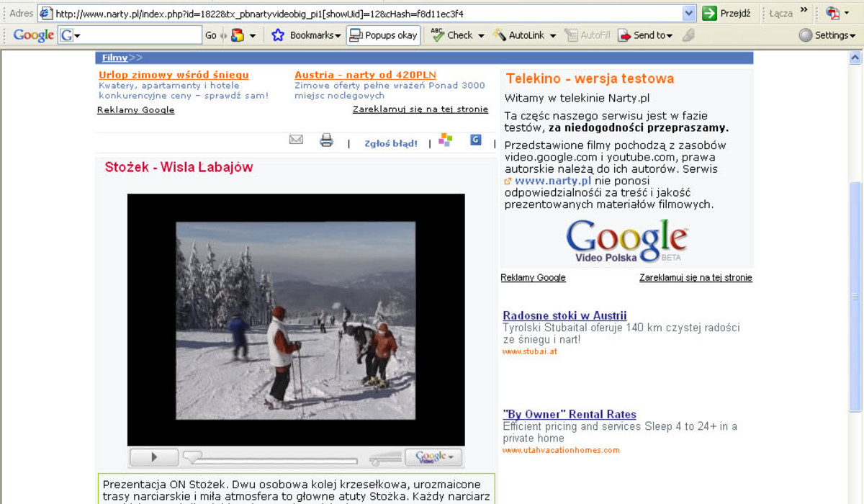Click the video seek slider handle
This screenshot has width=864, height=504.
coord(192,456)
